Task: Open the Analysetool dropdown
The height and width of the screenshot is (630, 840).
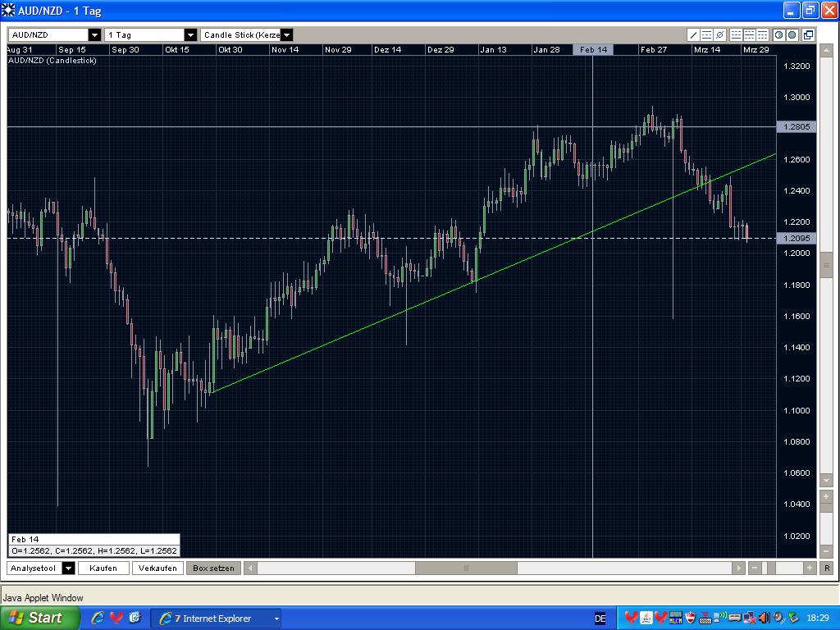Action: click(69, 568)
